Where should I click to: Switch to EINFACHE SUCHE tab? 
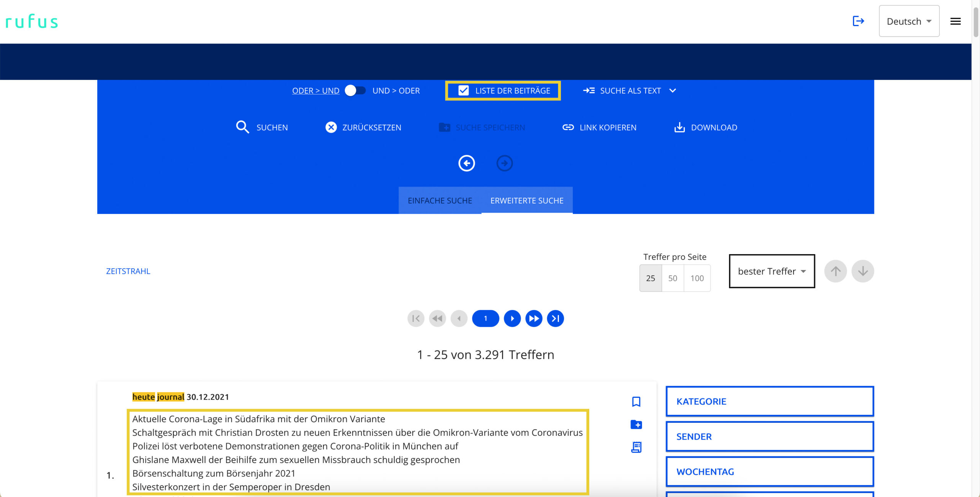click(x=439, y=200)
